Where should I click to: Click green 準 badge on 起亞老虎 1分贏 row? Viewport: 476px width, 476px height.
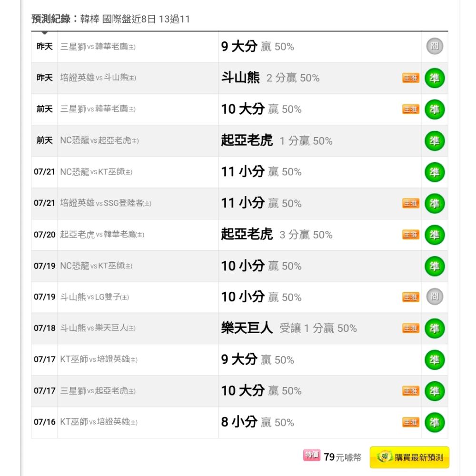[435, 141]
